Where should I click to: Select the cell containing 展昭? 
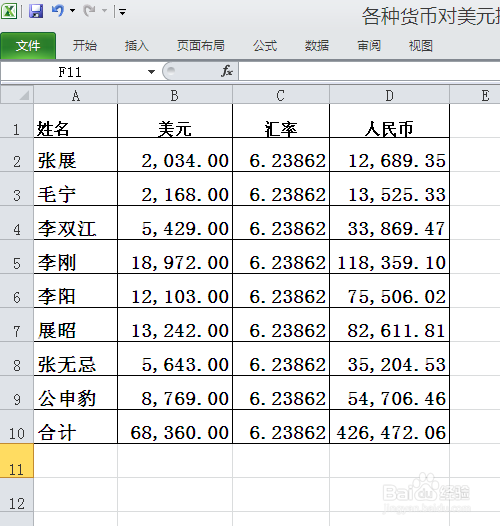[76, 325]
